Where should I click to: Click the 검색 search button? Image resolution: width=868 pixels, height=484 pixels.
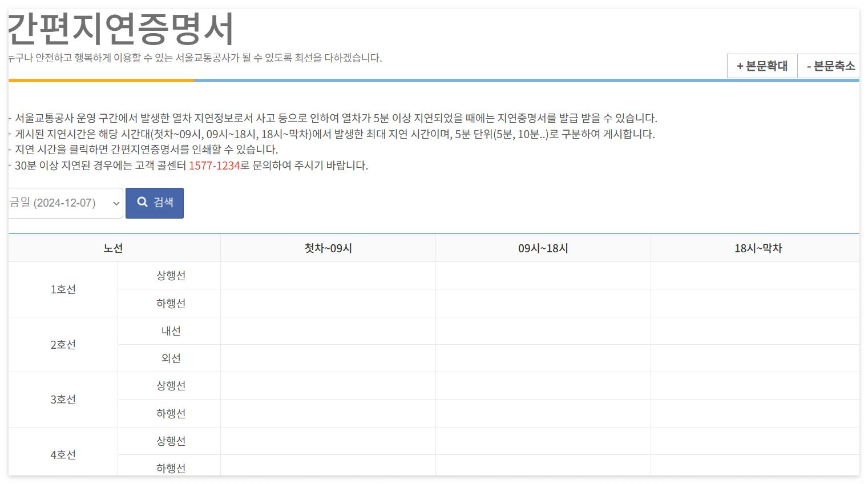click(x=155, y=203)
